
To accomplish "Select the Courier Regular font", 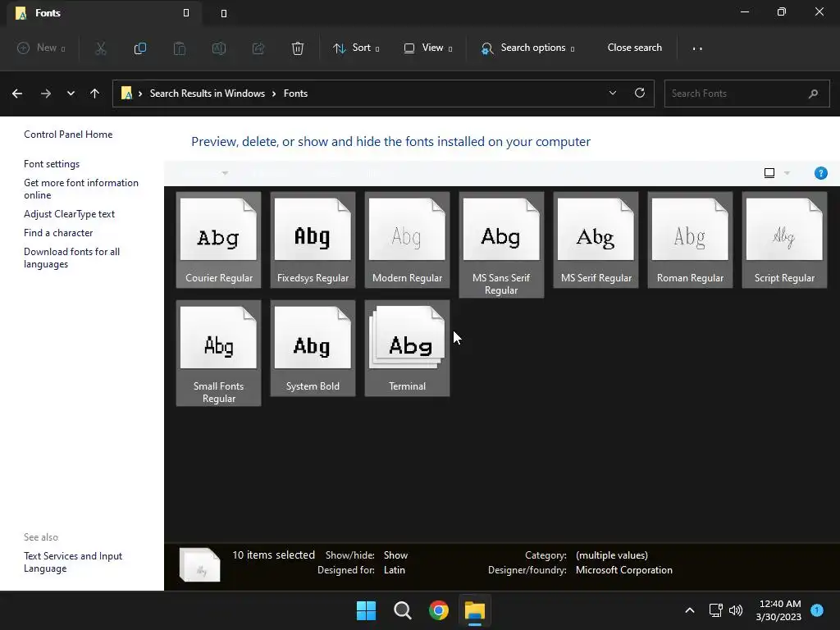I will tap(218, 240).
